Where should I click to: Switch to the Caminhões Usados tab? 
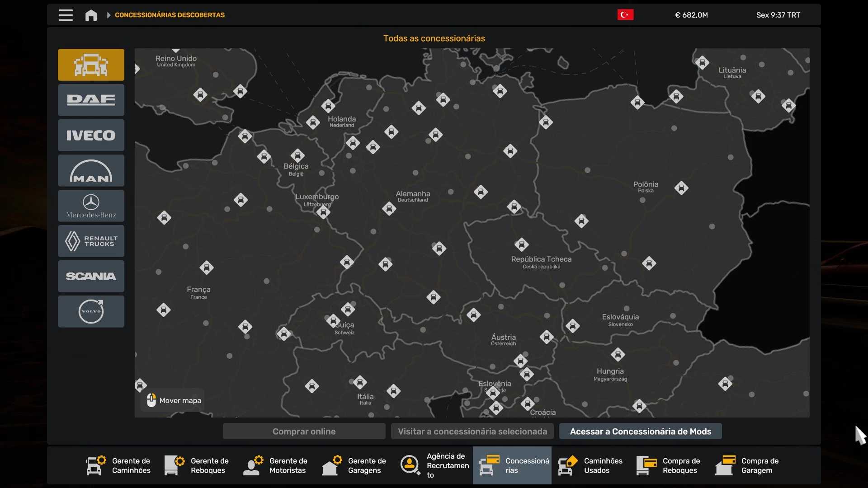click(590, 465)
